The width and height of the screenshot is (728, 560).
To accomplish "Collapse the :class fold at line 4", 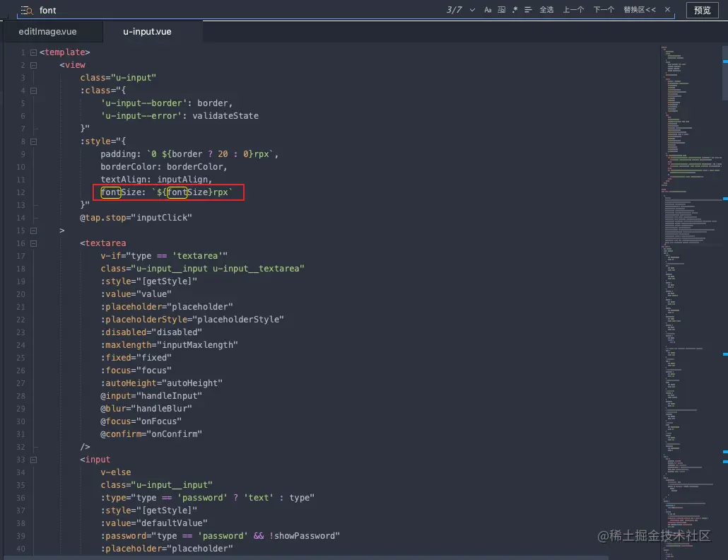I will point(33,91).
